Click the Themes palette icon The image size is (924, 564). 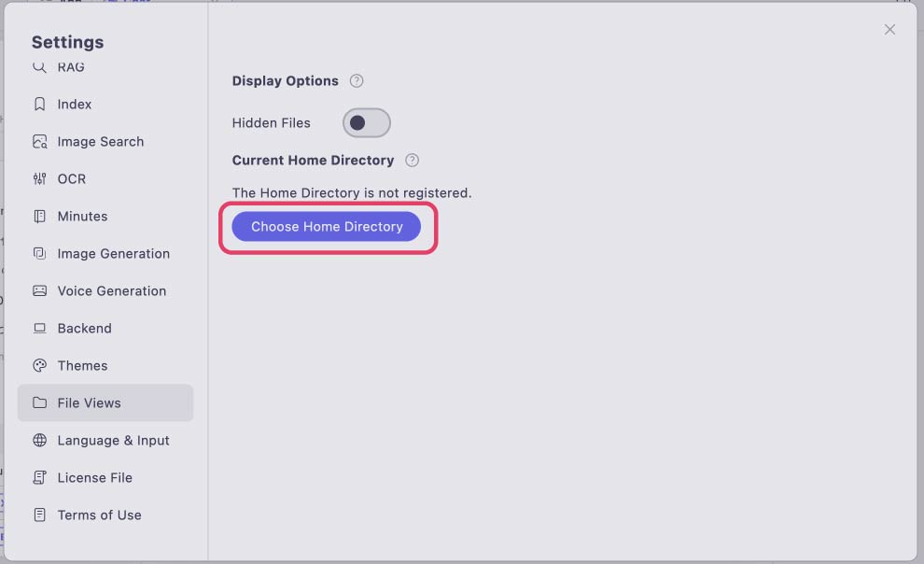39,365
